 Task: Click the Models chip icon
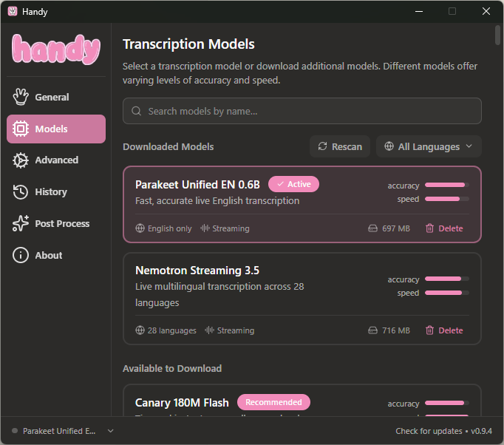21,129
